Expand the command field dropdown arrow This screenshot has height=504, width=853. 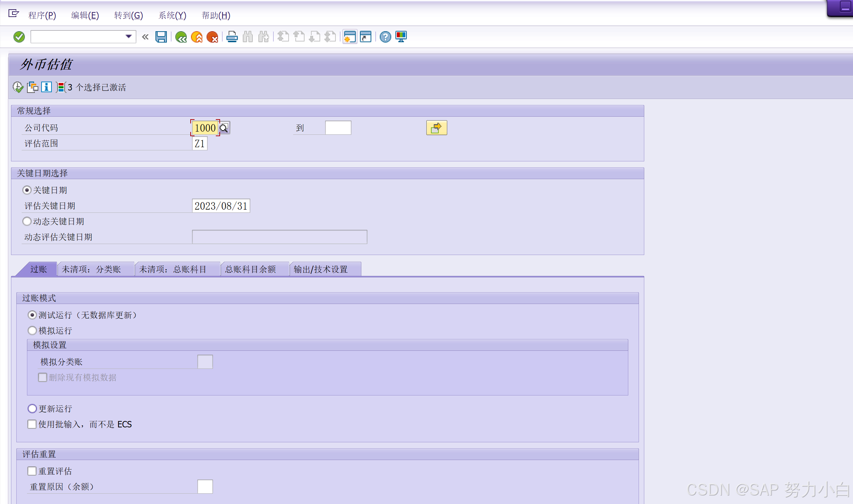pos(129,37)
